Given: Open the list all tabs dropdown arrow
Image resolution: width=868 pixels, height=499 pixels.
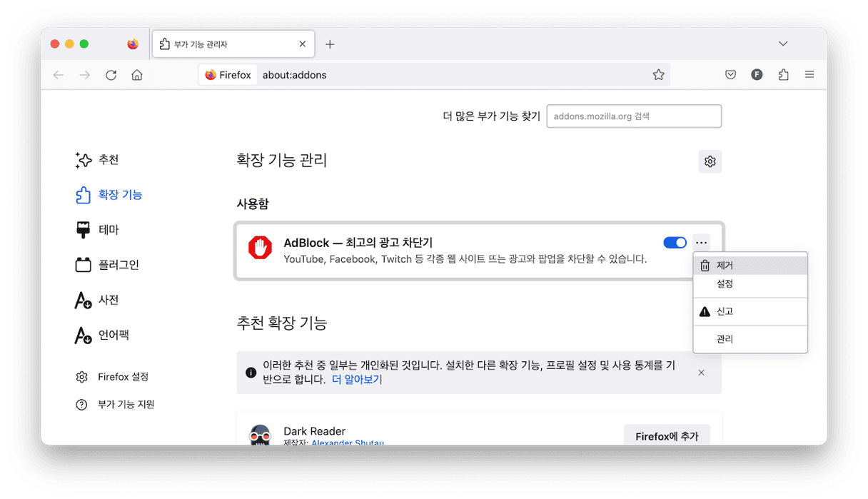Looking at the screenshot, I should click(783, 44).
